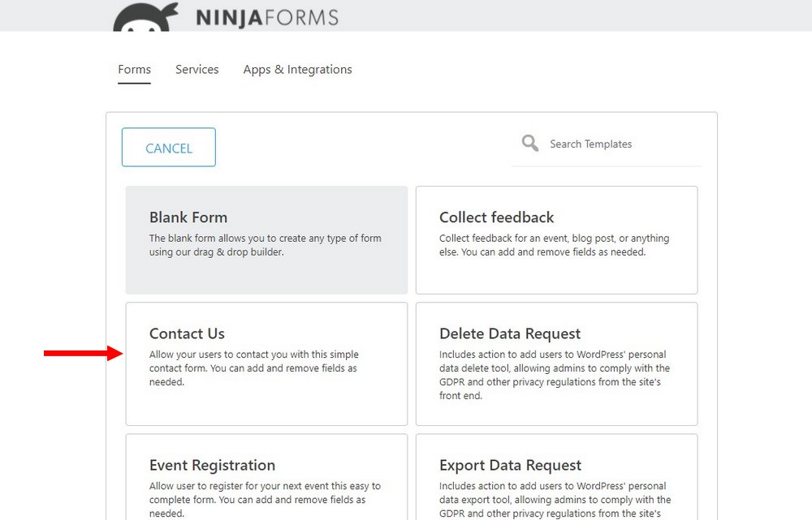Choose the Event Registration template
This screenshot has width=812, height=520.
point(266,477)
